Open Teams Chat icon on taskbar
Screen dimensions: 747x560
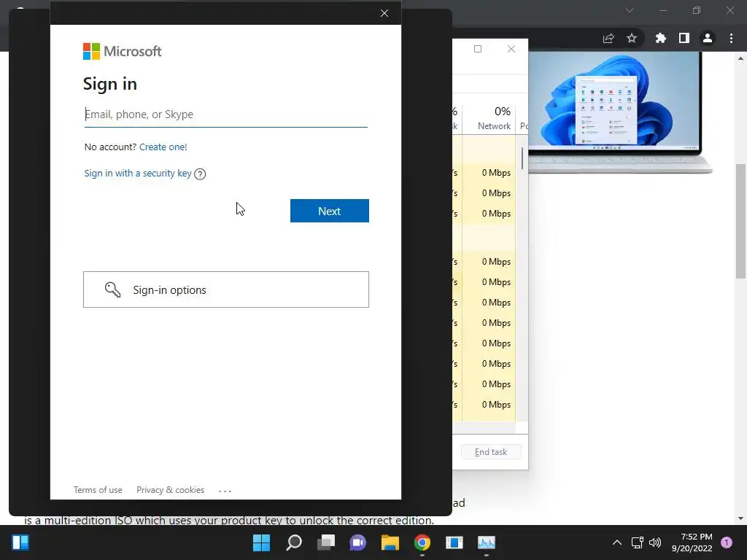click(357, 542)
